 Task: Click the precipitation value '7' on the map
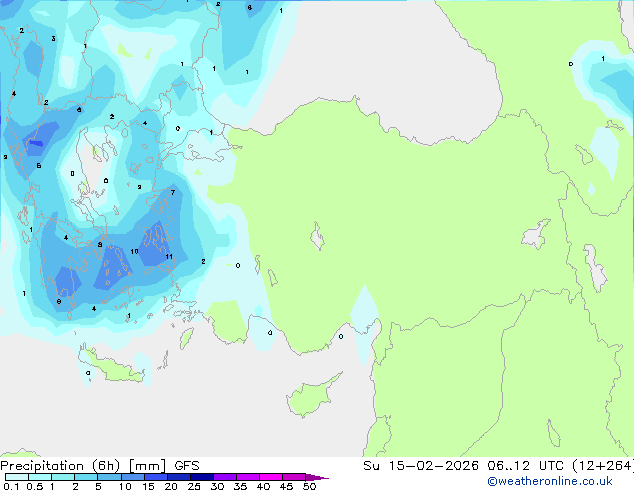pyautogui.click(x=173, y=192)
